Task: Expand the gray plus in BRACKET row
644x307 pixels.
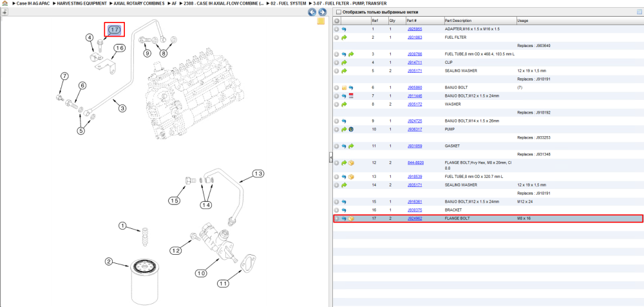Action: (337, 210)
